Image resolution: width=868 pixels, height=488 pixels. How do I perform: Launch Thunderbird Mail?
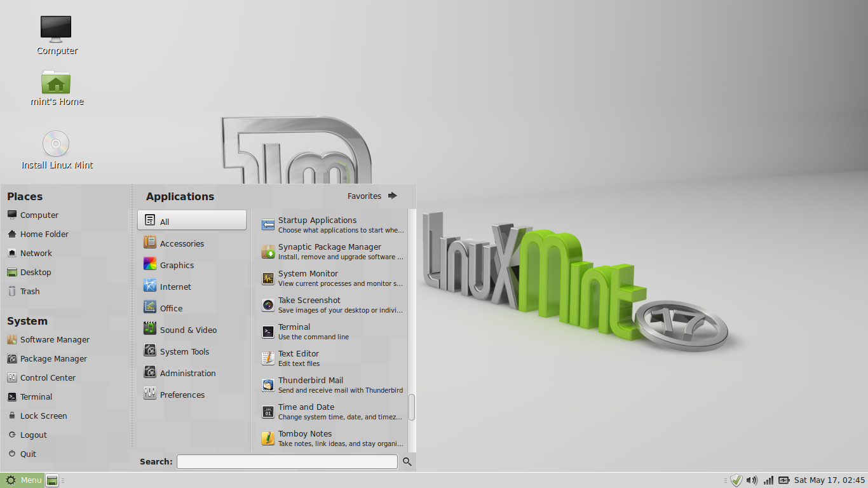332,385
